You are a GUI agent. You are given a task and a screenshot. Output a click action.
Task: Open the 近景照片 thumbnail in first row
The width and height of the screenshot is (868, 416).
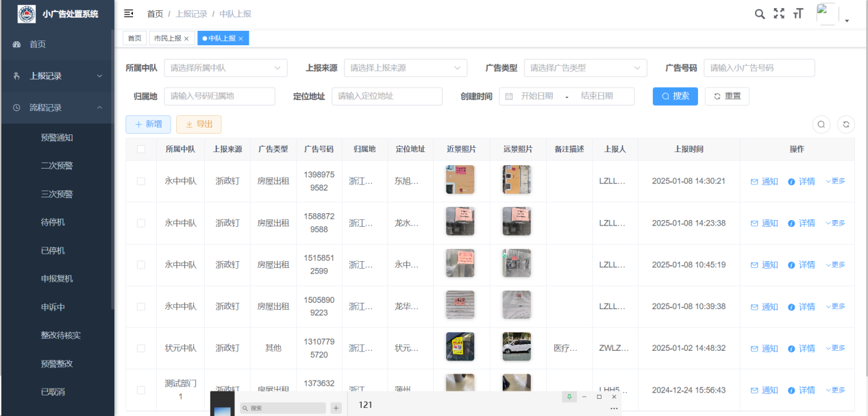coord(460,180)
